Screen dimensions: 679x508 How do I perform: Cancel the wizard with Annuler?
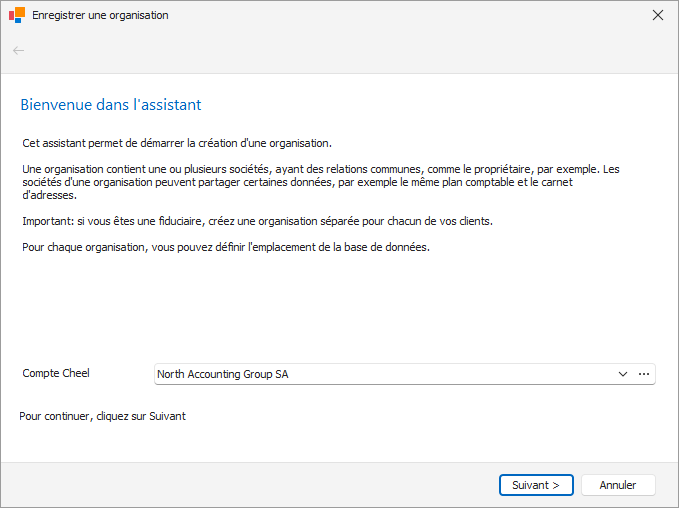618,485
